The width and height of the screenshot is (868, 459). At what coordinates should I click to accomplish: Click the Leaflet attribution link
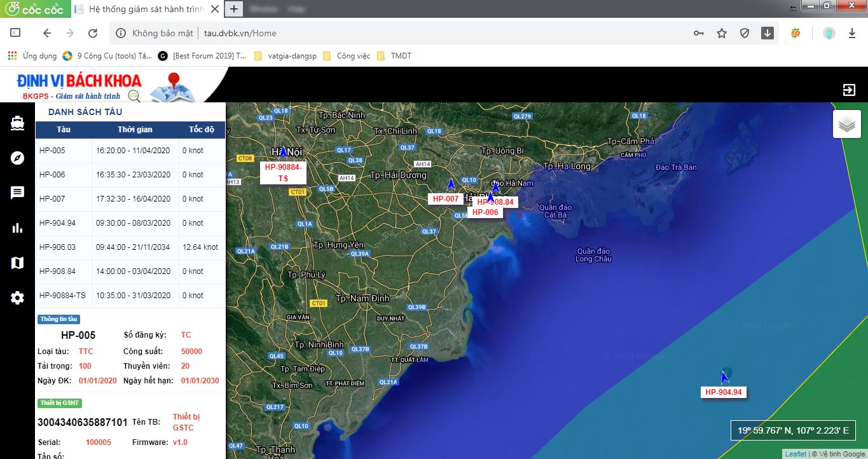(x=795, y=454)
